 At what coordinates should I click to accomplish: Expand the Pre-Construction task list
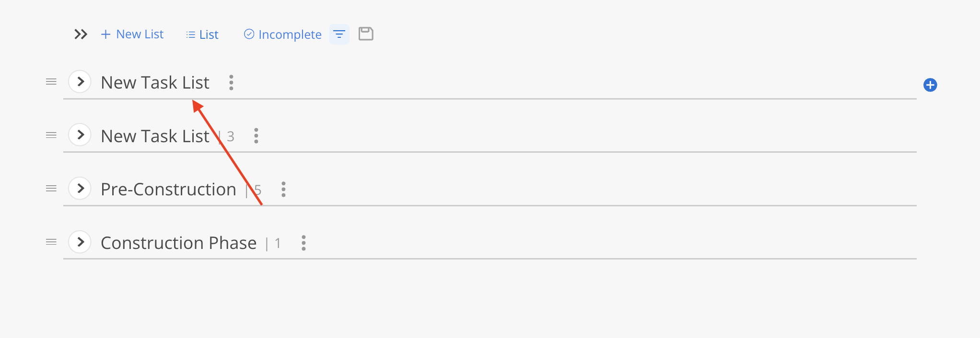click(80, 189)
